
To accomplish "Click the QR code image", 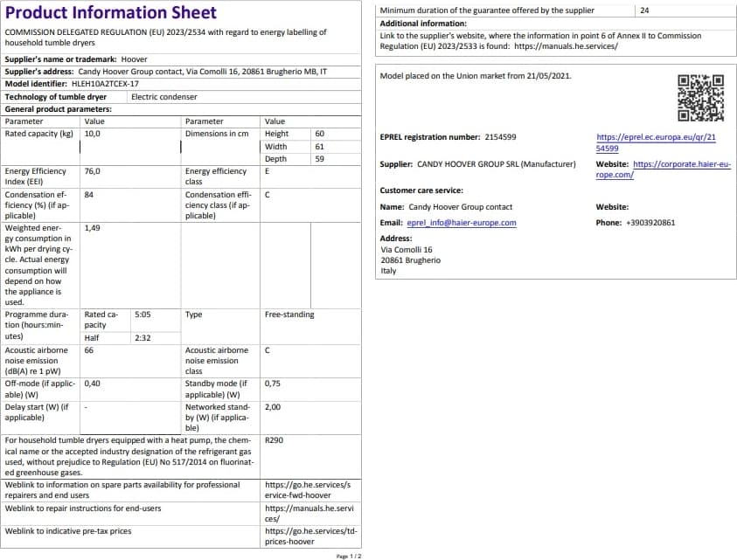I will click(x=701, y=98).
